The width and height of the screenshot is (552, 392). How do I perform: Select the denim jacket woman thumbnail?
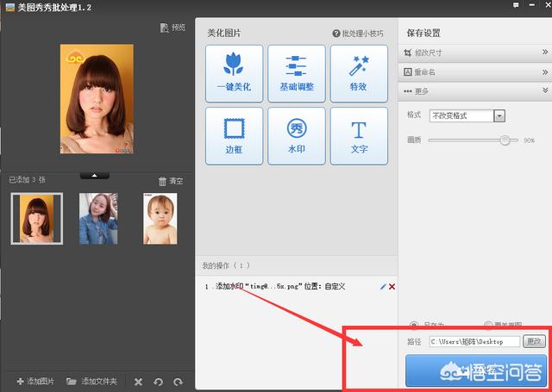(98, 218)
